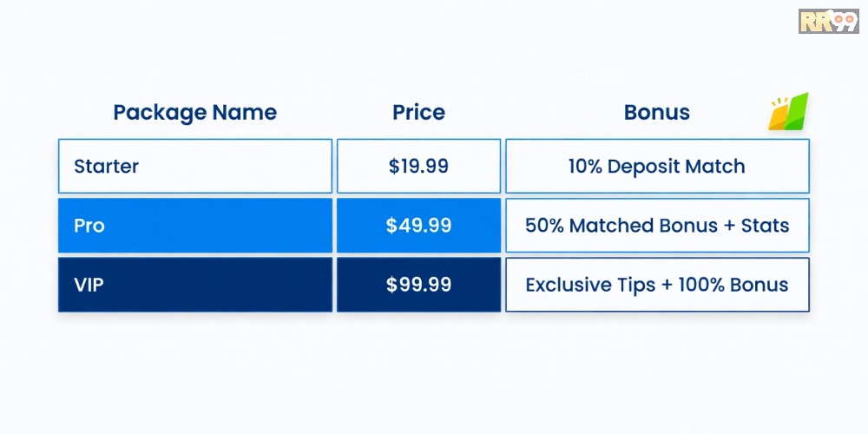Click the green bar of the bonus icon
Image resolution: width=868 pixels, height=434 pixels.
(x=797, y=111)
